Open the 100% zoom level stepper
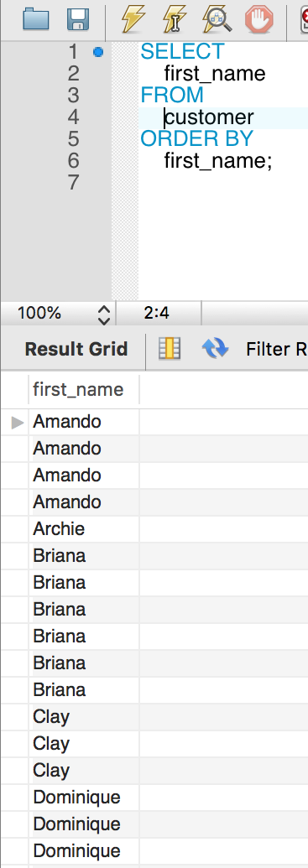Image resolution: width=308 pixels, height=868 pixels. 103,314
